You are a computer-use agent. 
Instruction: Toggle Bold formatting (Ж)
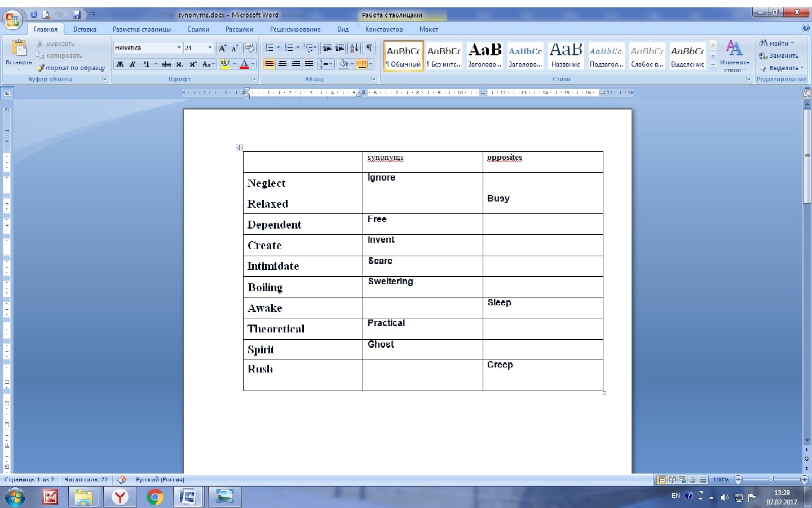[120, 64]
